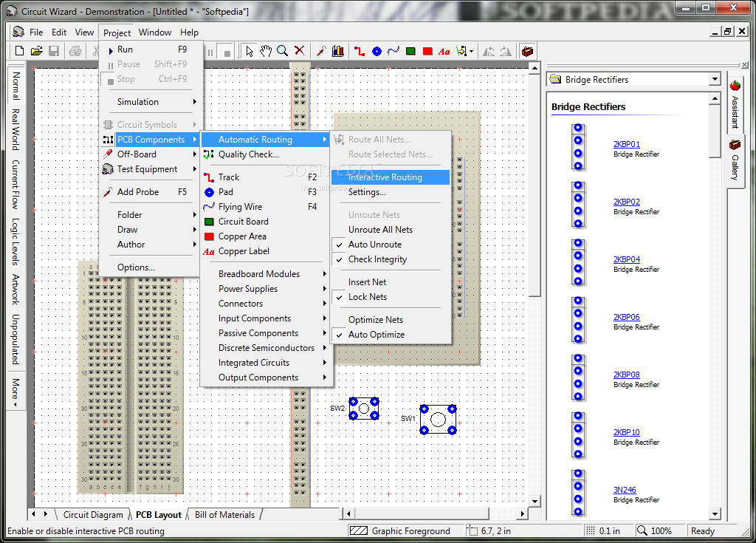Select the green Circuit Board toolbar tool
756x543 pixels.
click(410, 51)
